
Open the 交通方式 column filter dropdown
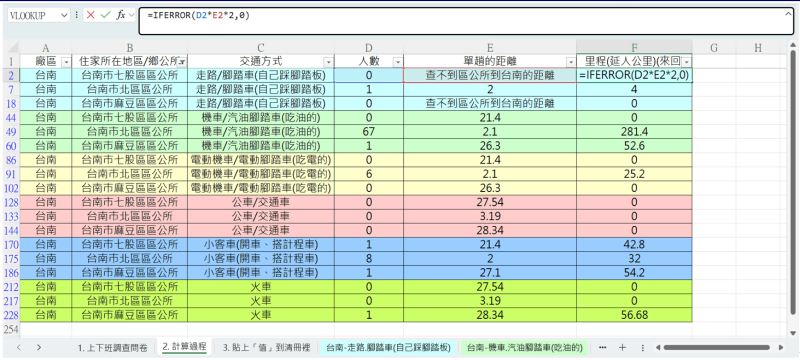pyautogui.click(x=328, y=62)
